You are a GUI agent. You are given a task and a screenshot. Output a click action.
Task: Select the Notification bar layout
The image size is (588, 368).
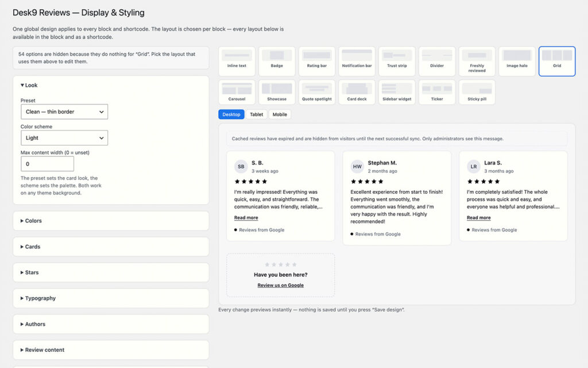tap(357, 61)
